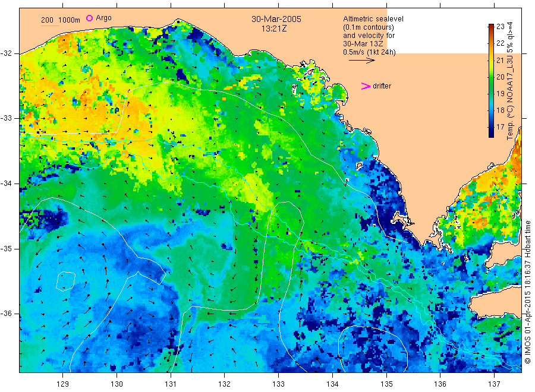Click the latitude label -35
535x392 pixels.
[x=7, y=249]
